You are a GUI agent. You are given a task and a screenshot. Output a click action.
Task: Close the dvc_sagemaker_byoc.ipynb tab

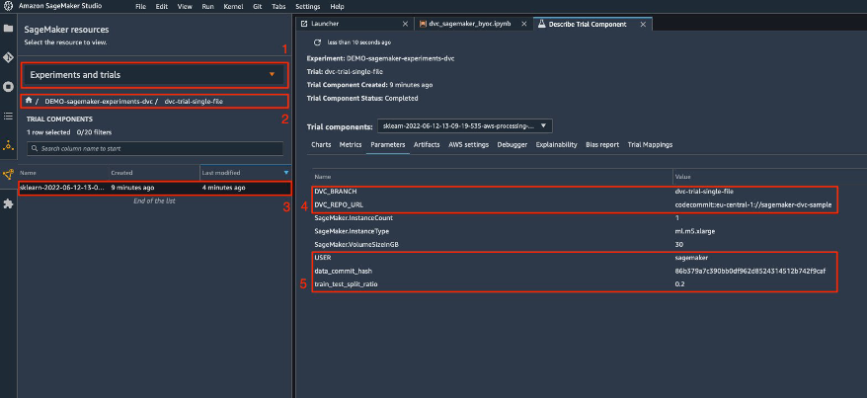tap(523, 24)
